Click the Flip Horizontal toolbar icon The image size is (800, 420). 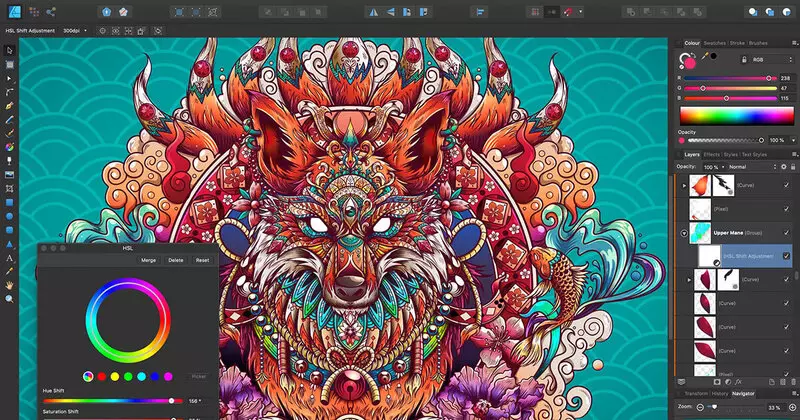374,12
